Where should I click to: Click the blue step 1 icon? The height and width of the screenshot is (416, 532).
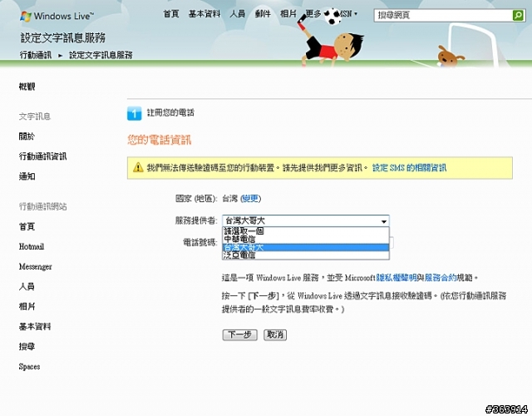[134, 113]
